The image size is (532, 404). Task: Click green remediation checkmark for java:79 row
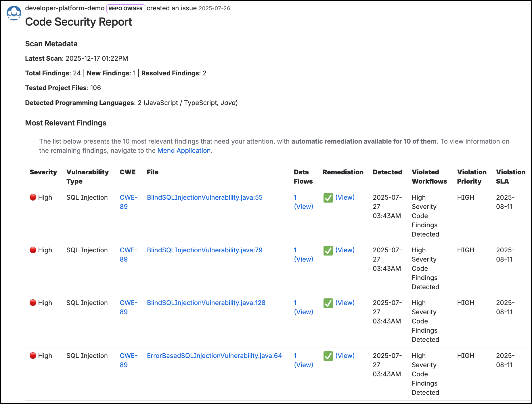coord(328,250)
